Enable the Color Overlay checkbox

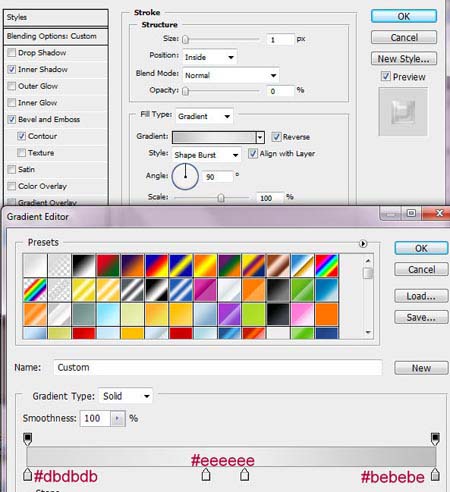click(x=12, y=186)
